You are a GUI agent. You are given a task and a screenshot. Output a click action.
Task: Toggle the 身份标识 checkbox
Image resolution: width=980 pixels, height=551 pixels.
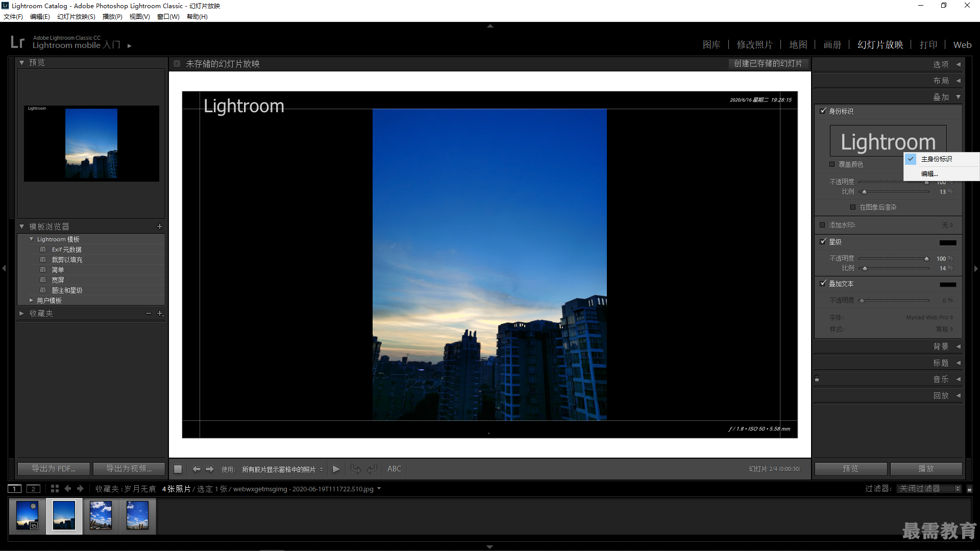[823, 111]
